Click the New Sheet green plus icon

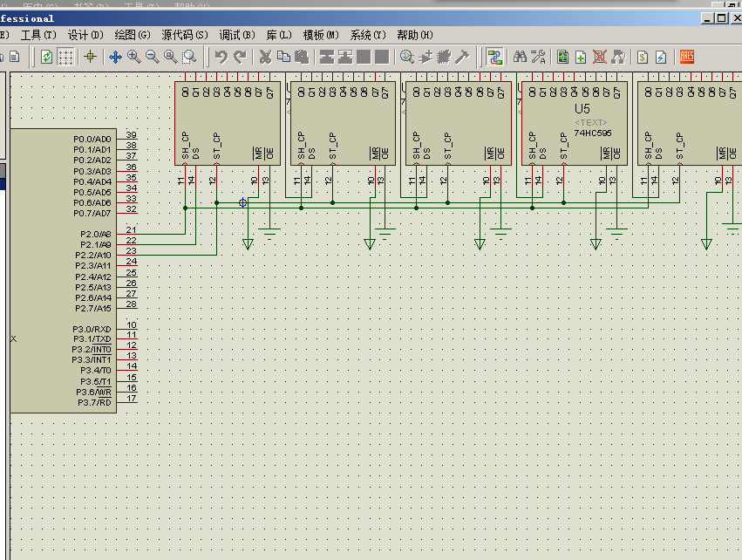coord(581,58)
